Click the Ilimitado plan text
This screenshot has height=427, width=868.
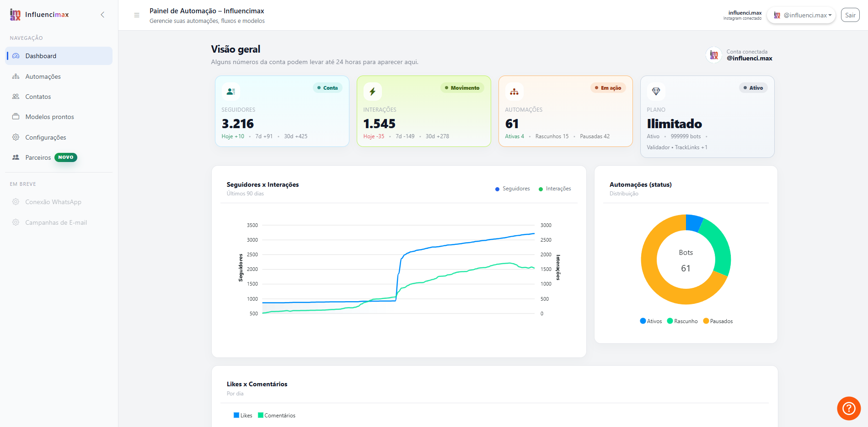coord(675,124)
